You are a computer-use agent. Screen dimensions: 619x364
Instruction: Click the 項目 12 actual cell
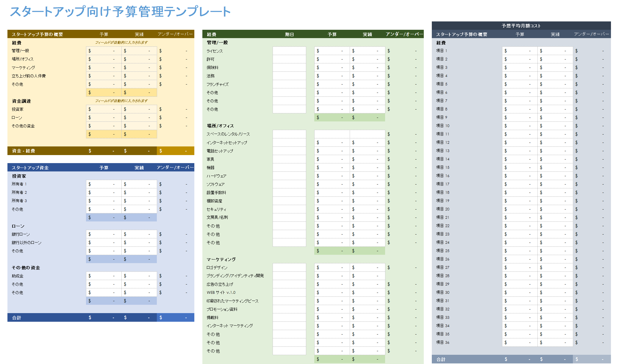coord(555,143)
